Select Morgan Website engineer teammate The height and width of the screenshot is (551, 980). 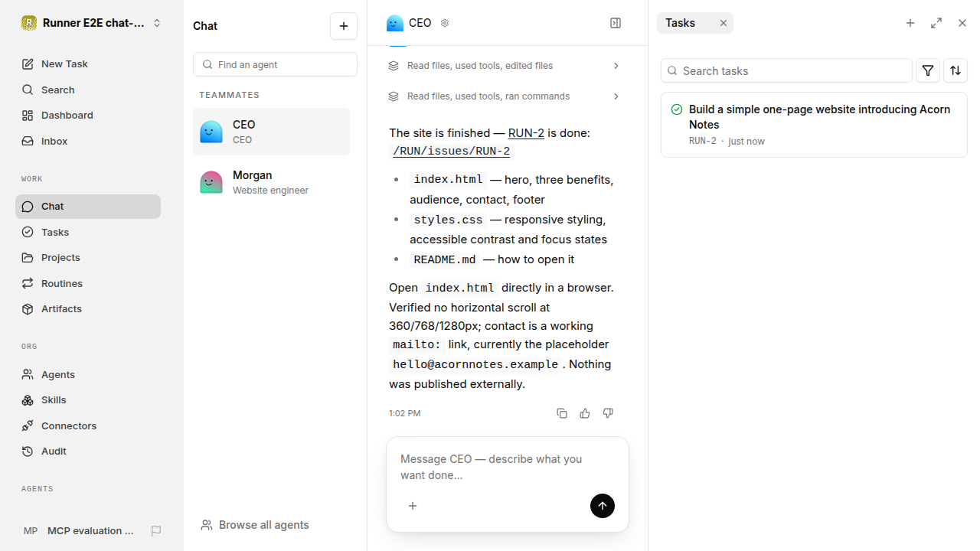(271, 182)
